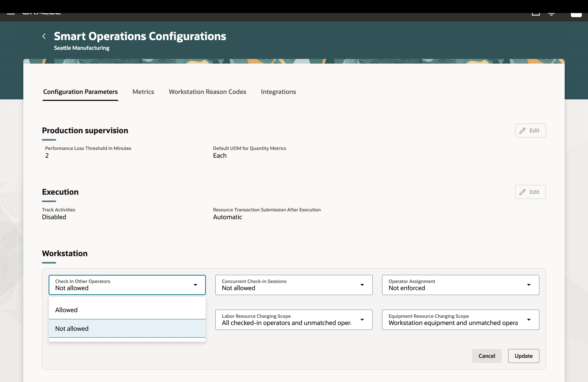
Task: Go back using the arrow beside the page title
Action: coord(44,36)
